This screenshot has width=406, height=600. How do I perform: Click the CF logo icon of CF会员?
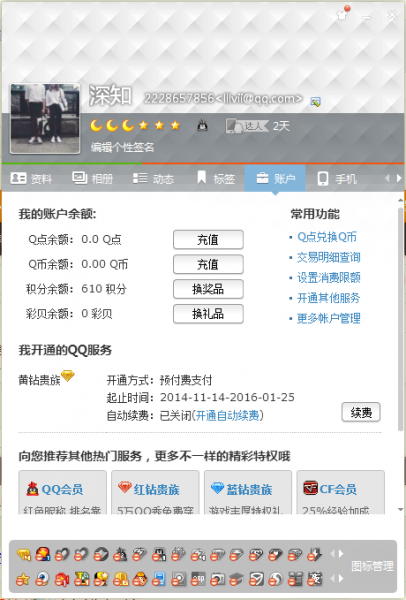point(310,488)
